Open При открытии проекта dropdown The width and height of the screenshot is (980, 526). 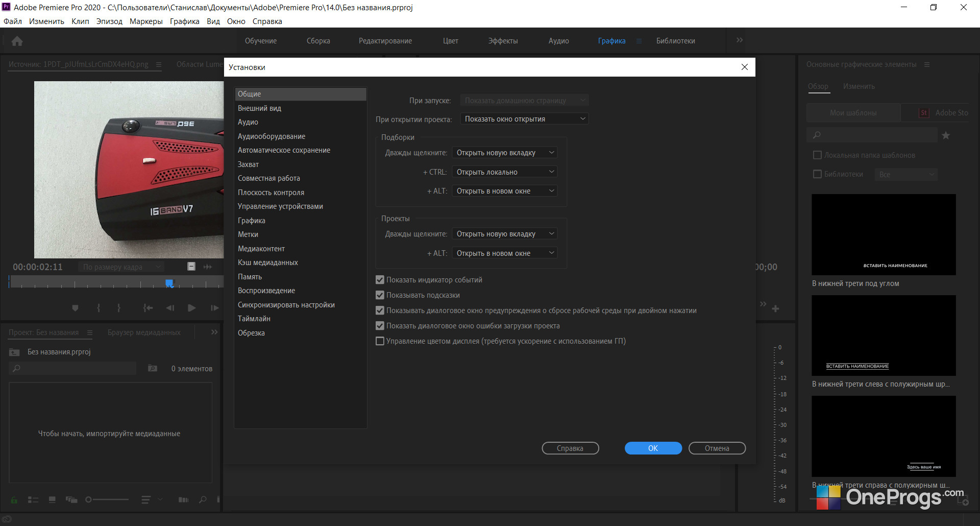(x=524, y=119)
